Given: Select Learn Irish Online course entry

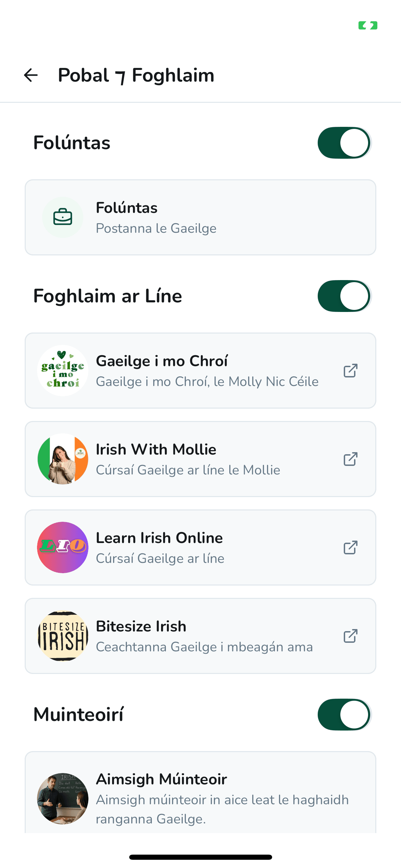Looking at the screenshot, I should pos(200,547).
